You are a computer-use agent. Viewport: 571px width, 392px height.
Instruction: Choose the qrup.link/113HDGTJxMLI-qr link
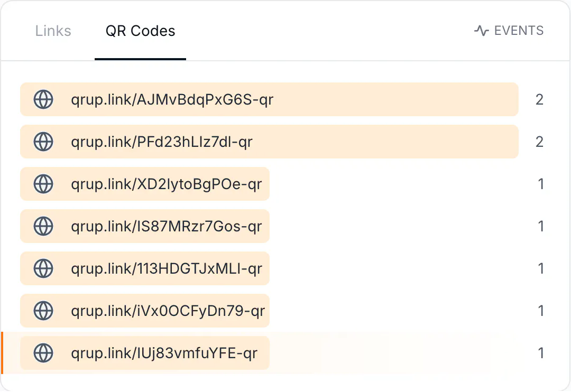tap(167, 268)
